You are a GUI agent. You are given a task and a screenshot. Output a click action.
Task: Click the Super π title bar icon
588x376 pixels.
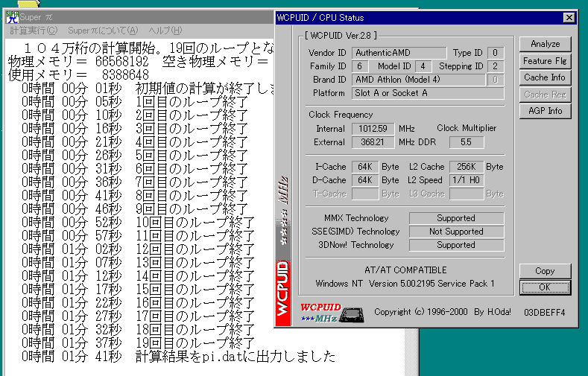coord(12,17)
